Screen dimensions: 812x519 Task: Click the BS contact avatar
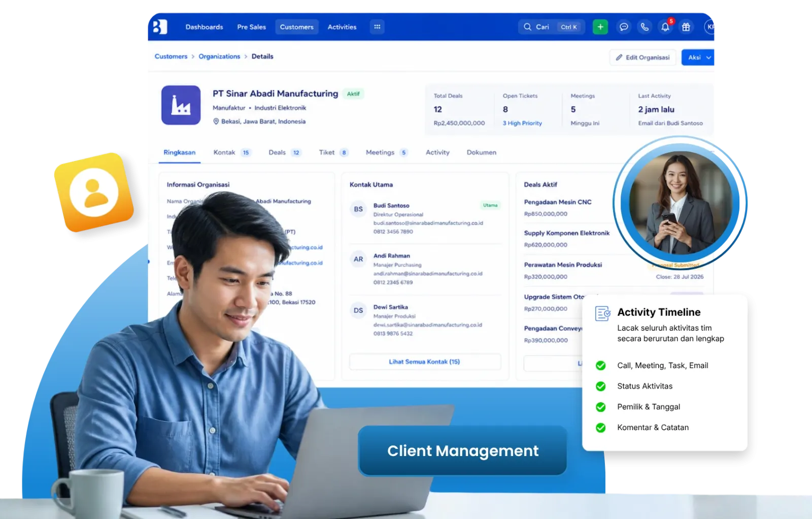click(x=358, y=209)
